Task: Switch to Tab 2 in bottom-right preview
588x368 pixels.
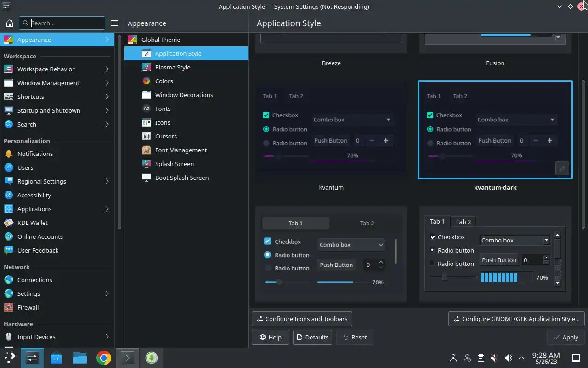Action: [464, 222]
